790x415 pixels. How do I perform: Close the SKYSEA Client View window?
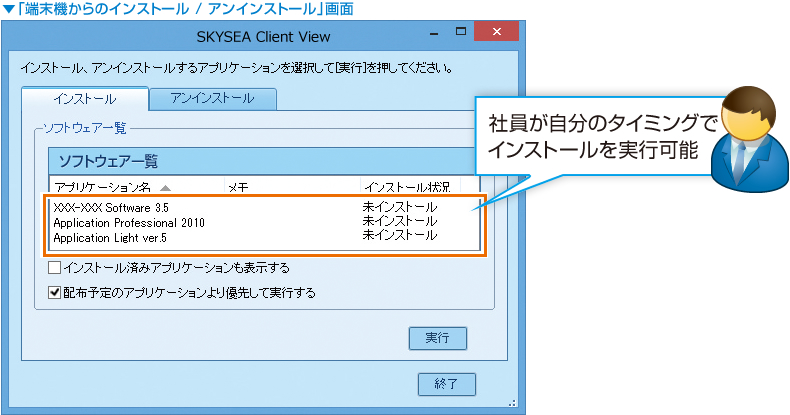click(496, 32)
